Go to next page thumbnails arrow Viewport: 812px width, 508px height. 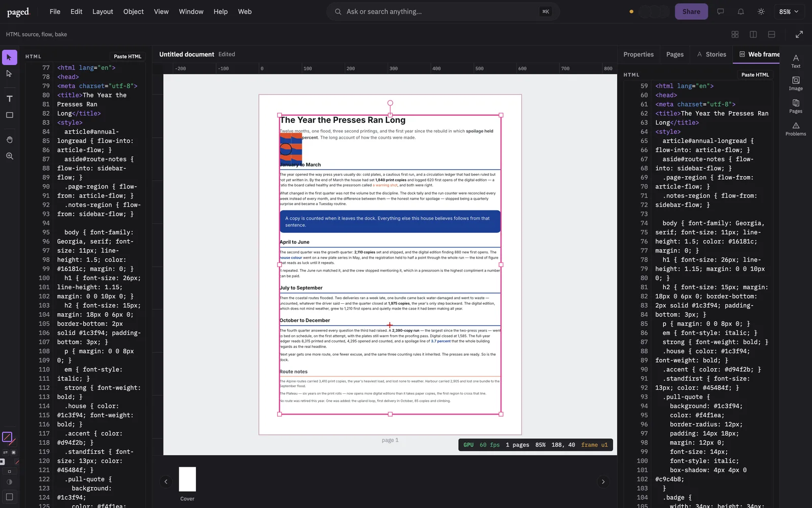(603, 482)
